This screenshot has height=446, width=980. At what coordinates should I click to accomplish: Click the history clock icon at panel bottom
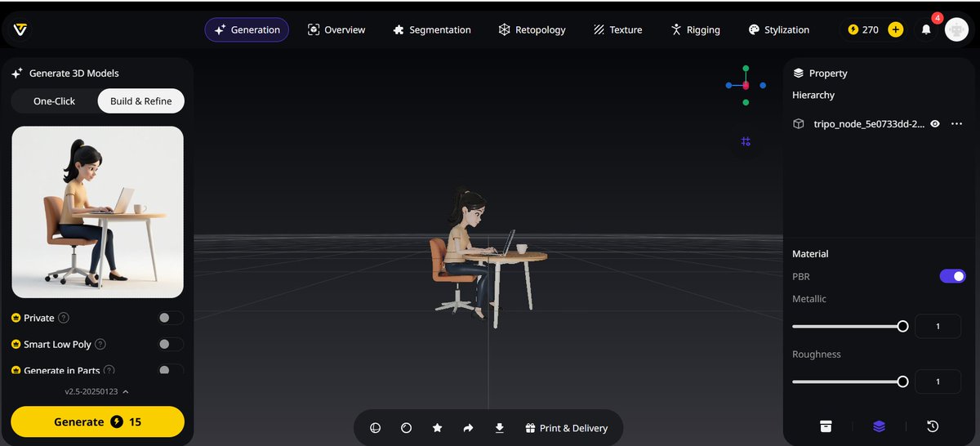coord(933,426)
